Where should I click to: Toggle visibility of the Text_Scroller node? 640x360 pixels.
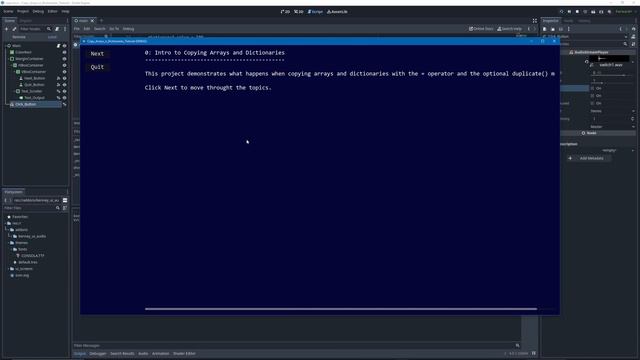pyautogui.click(x=64, y=91)
